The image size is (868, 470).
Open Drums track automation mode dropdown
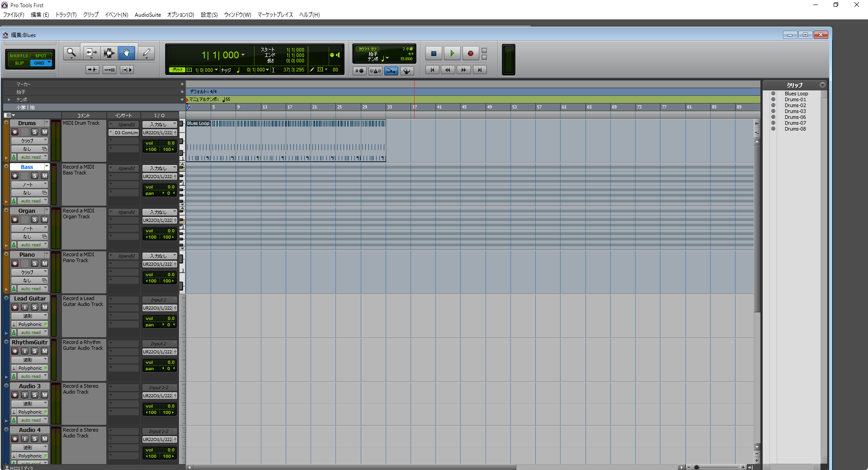[x=33, y=157]
